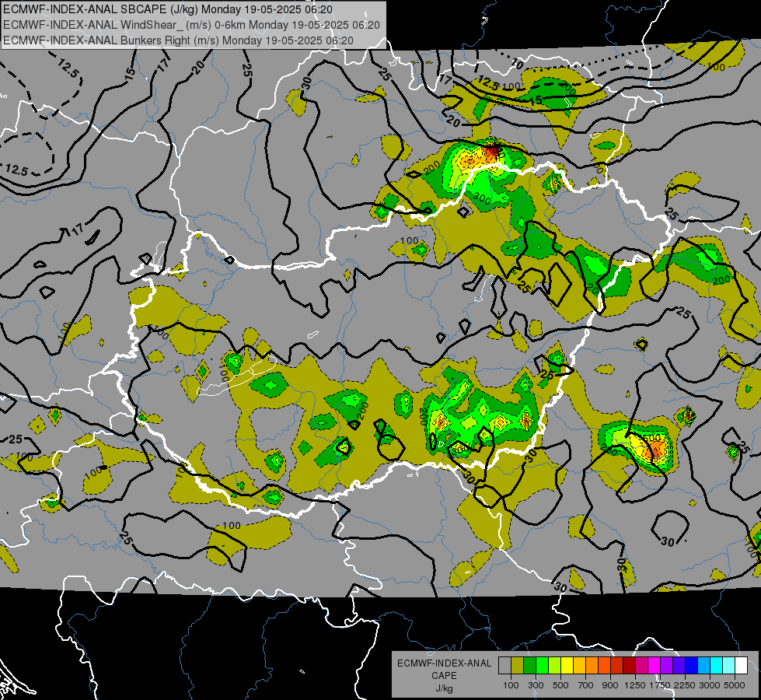
Task: Select the yellow-green legend swatch
Action: pyautogui.click(x=555, y=666)
